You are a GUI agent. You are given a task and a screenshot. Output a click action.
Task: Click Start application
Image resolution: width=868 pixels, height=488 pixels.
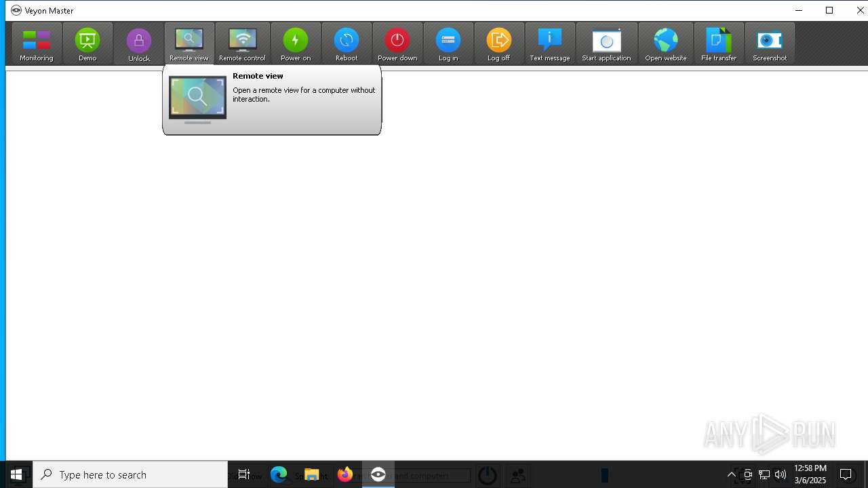(x=607, y=44)
